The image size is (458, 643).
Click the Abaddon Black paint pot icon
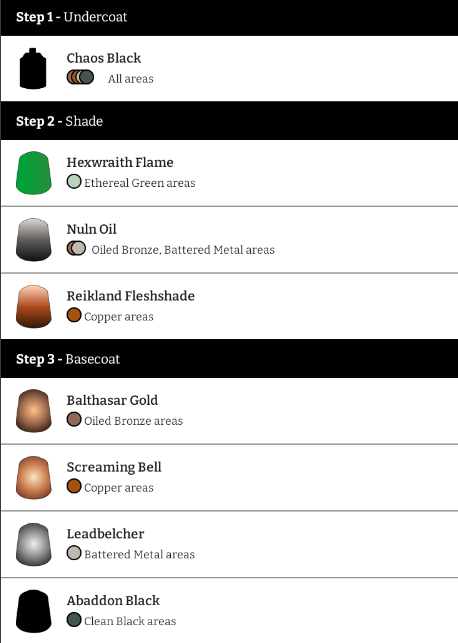(x=34, y=611)
